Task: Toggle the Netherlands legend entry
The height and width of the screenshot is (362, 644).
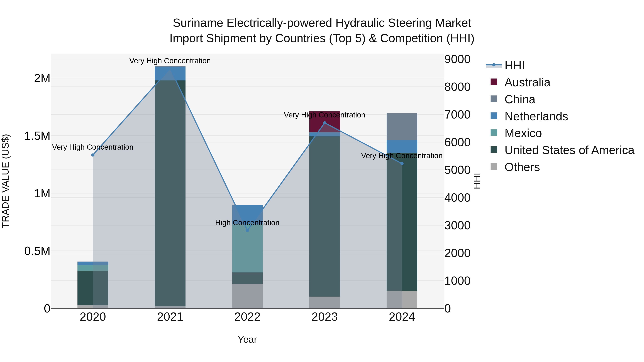Action: (529, 116)
